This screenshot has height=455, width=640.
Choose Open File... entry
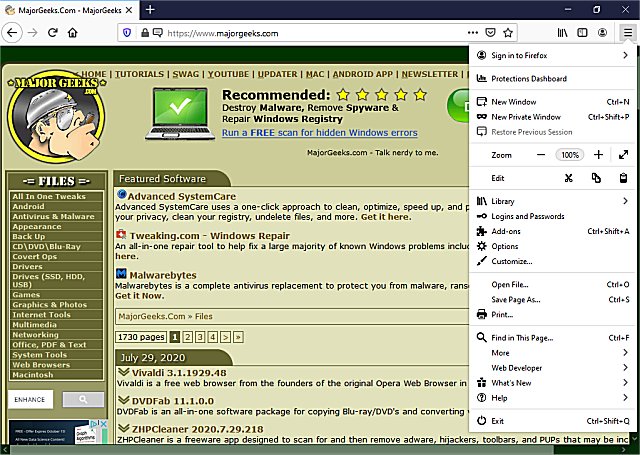click(x=553, y=284)
